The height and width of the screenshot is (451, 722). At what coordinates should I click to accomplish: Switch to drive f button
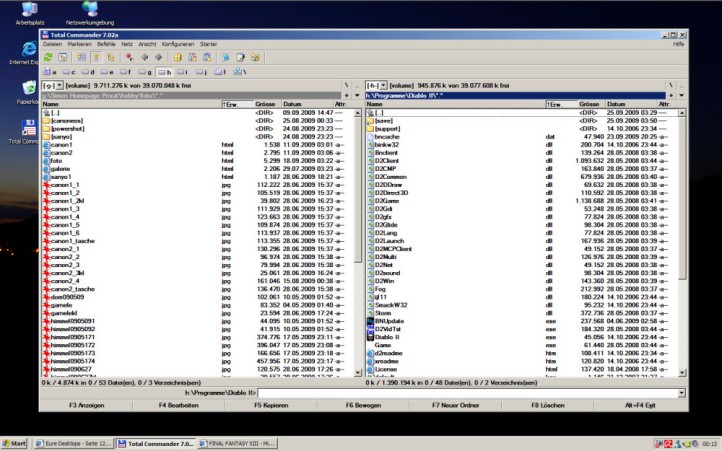point(126,72)
